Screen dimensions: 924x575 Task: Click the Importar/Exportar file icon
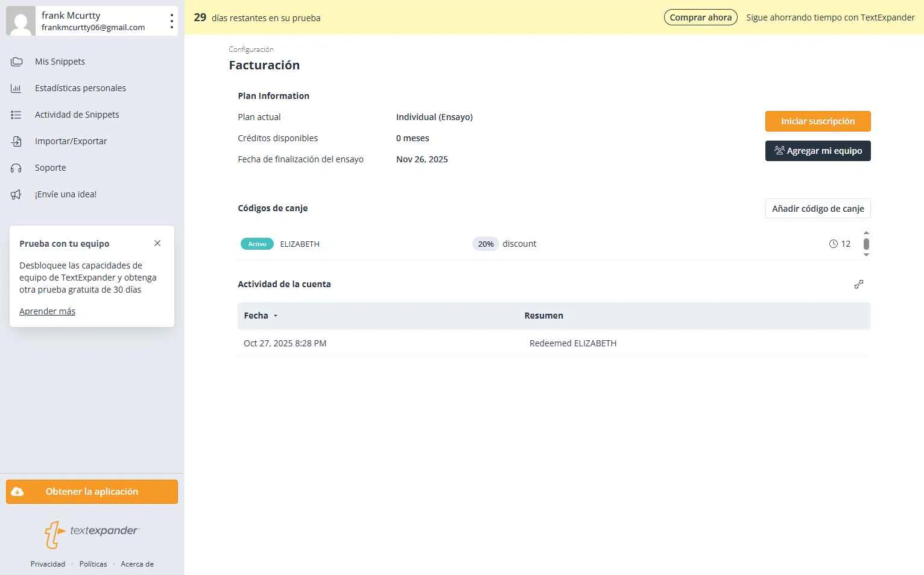pyautogui.click(x=16, y=141)
